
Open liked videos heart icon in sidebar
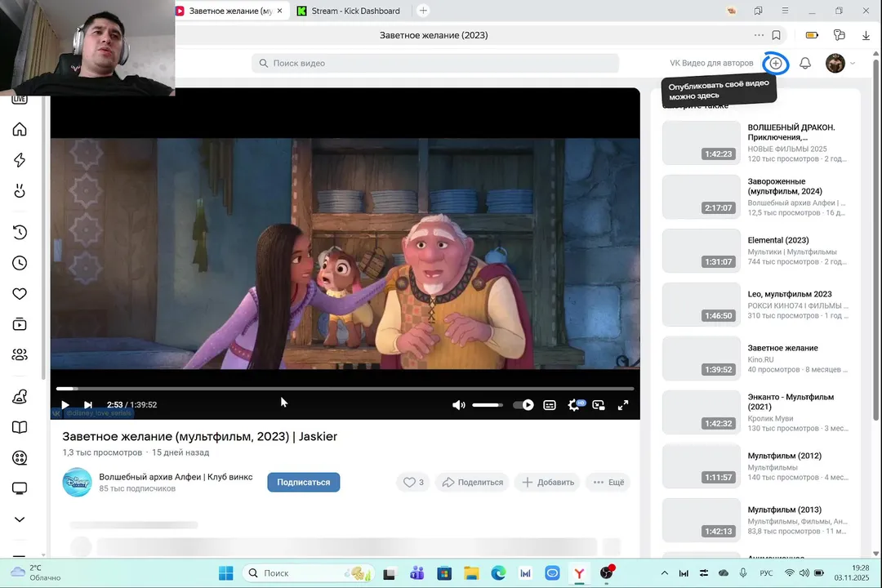pos(20,293)
